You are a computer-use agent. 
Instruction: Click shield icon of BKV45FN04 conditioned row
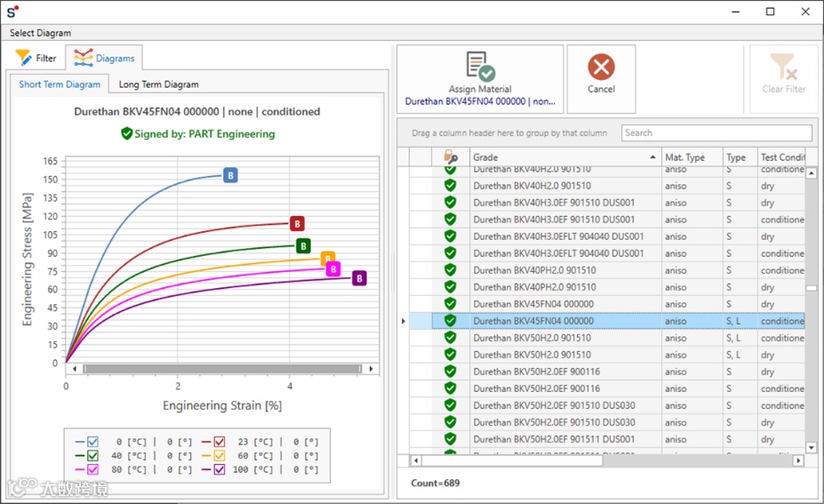[x=451, y=321]
